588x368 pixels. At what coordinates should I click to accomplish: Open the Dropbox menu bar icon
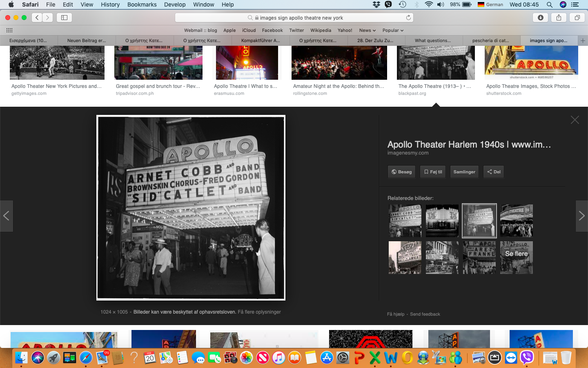376,4
